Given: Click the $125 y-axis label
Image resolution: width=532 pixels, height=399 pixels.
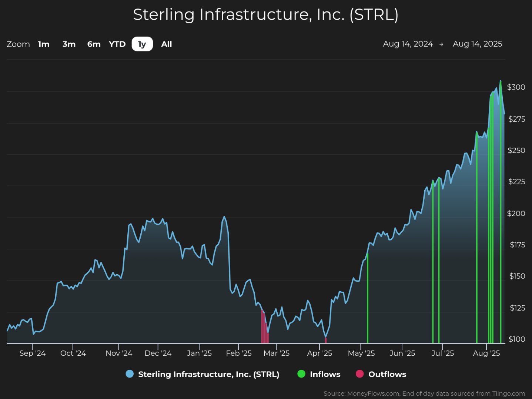Looking at the screenshot, I should [x=517, y=308].
